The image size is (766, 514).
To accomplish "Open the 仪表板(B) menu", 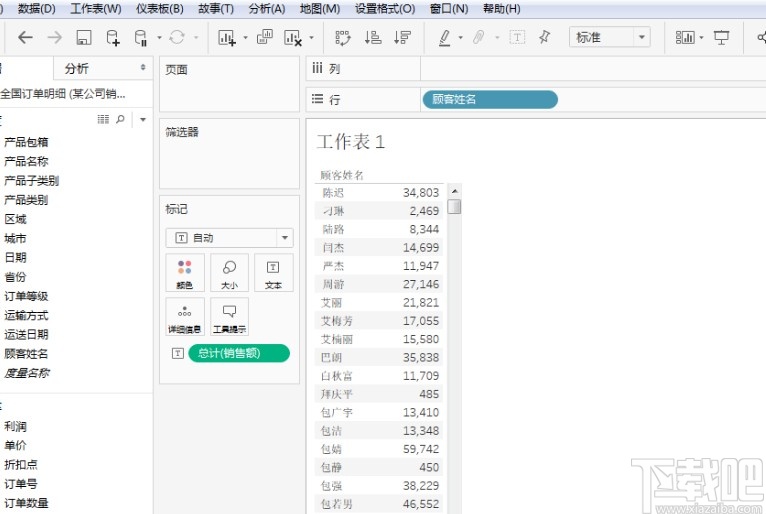I will click(160, 9).
